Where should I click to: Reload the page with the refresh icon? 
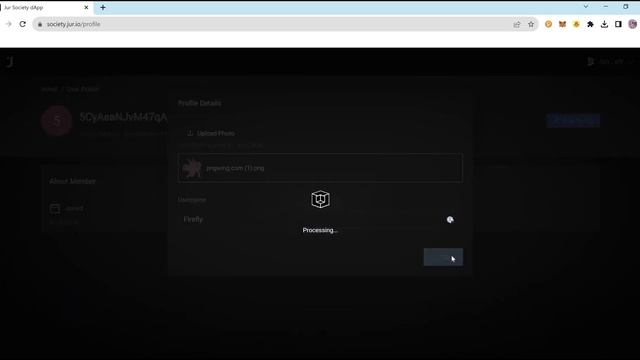pyautogui.click(x=23, y=24)
